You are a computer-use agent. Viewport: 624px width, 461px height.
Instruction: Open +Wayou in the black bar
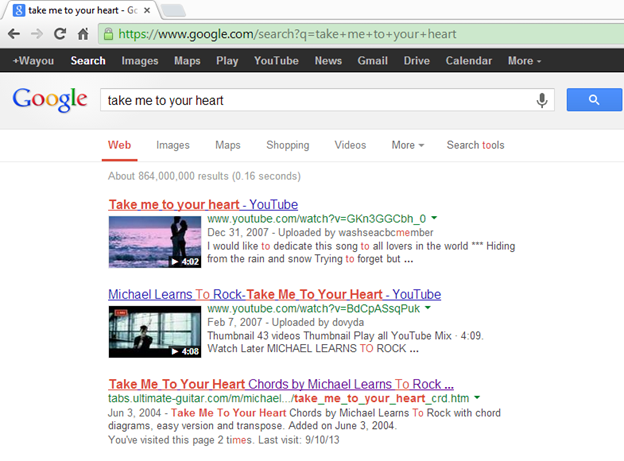click(x=33, y=61)
